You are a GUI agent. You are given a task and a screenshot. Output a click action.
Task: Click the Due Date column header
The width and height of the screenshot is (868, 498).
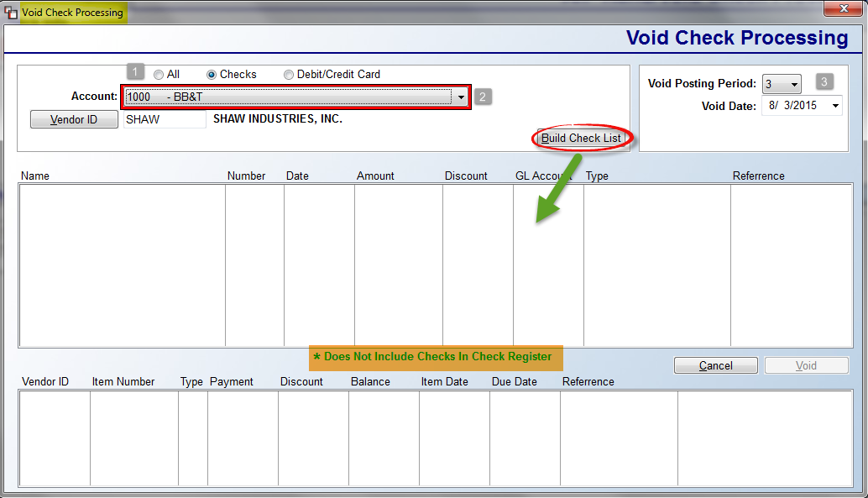point(514,382)
